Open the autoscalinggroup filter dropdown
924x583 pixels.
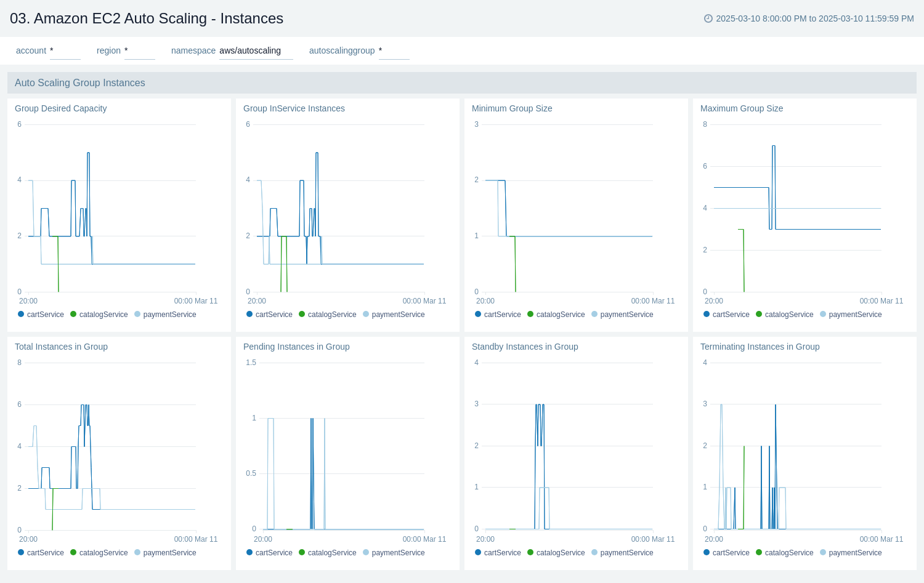pos(394,50)
